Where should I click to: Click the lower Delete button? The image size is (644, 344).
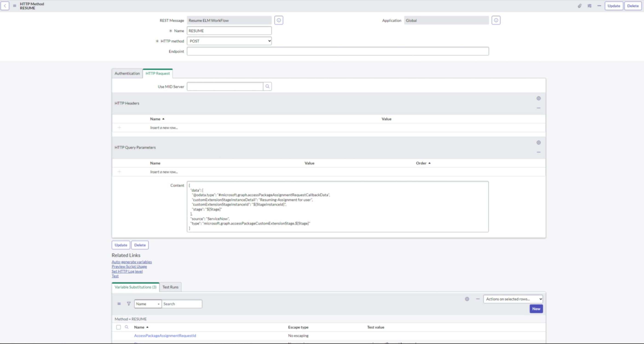click(140, 245)
